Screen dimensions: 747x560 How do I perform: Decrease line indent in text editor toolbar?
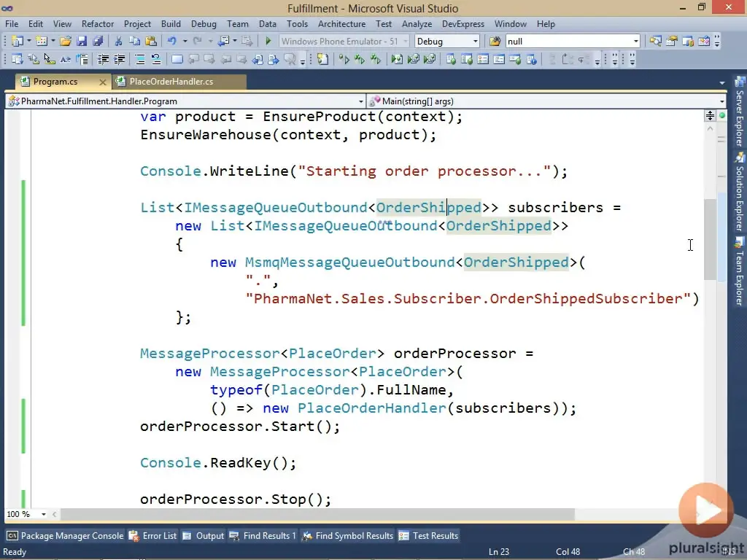point(103,60)
